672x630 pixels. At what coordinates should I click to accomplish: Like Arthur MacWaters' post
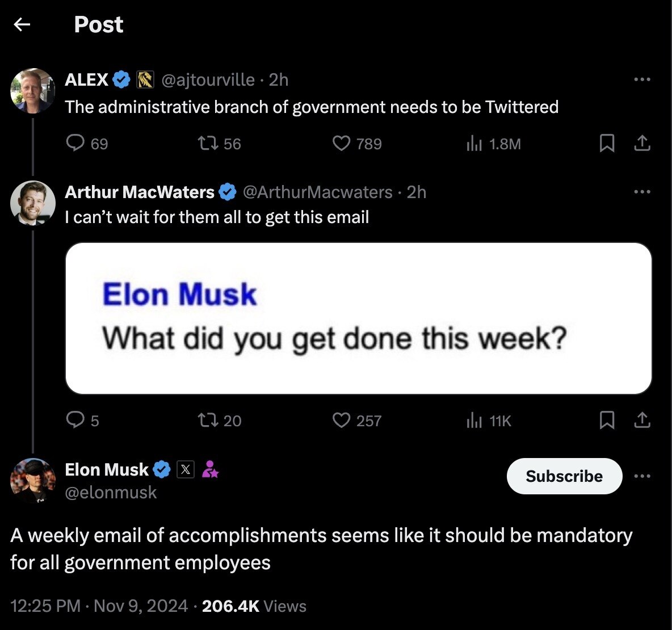point(341,421)
